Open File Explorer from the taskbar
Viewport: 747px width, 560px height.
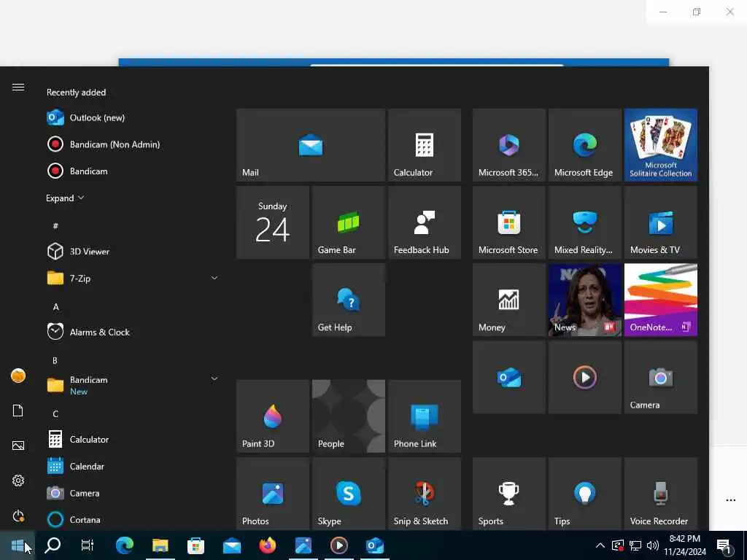coord(160,545)
